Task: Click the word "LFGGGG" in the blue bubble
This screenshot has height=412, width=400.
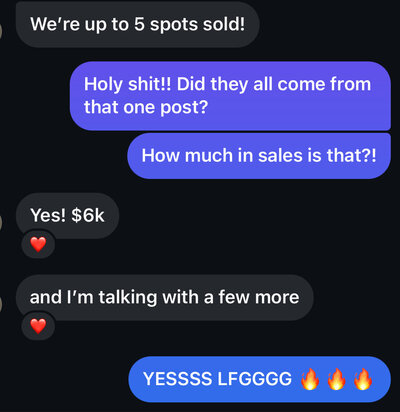Action: point(255,379)
